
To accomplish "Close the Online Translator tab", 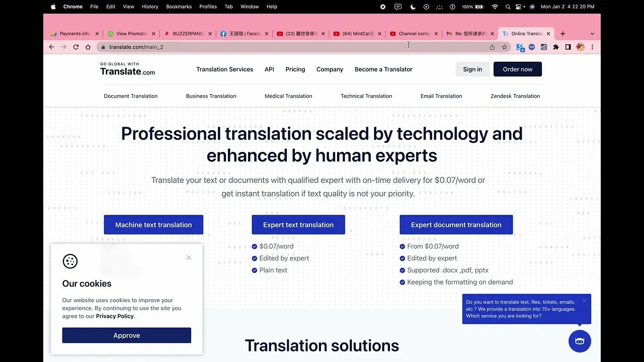I will pyautogui.click(x=548, y=34).
